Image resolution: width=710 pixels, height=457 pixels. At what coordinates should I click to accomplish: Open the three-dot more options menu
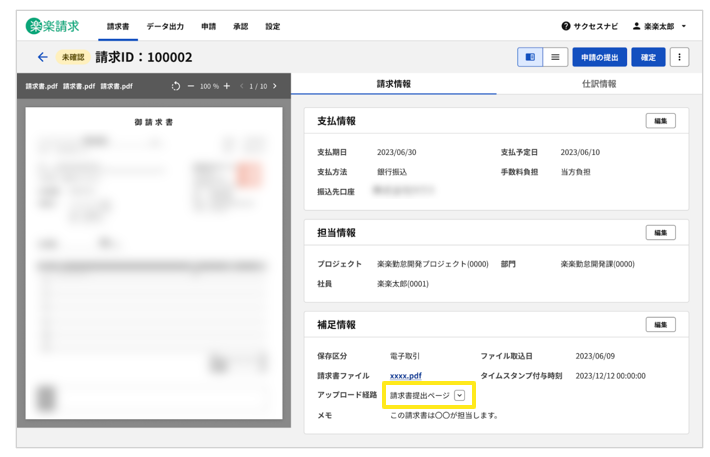[679, 58]
